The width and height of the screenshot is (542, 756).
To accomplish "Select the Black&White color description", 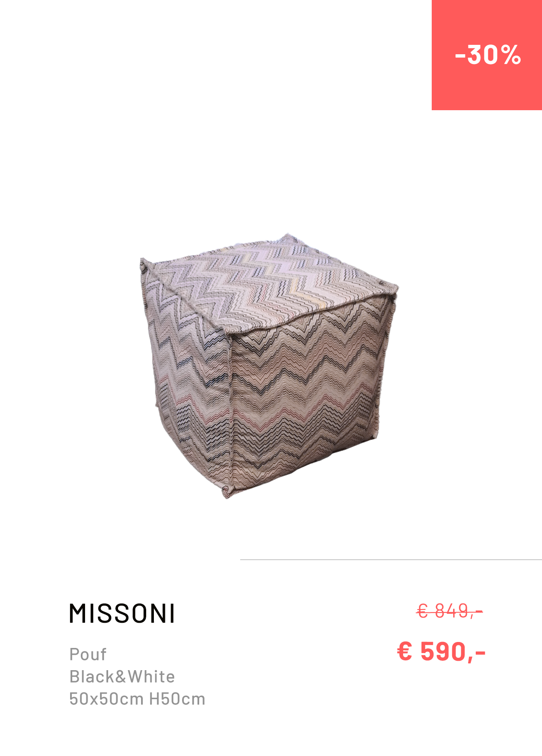I will (122, 677).
